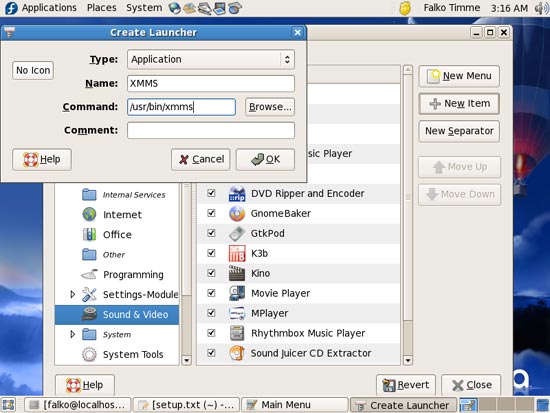Select Sound & Video in the menu tree
550x413 pixels.
click(x=117, y=314)
